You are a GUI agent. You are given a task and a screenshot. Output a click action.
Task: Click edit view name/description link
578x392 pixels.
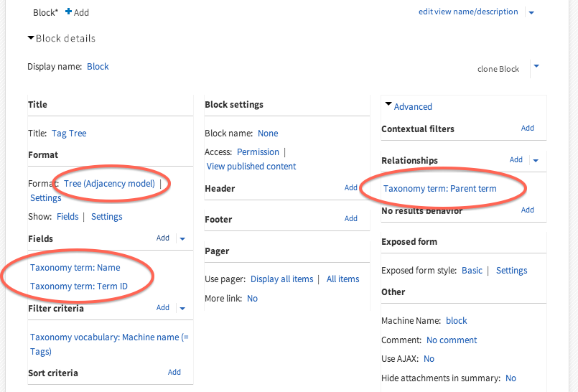click(468, 11)
